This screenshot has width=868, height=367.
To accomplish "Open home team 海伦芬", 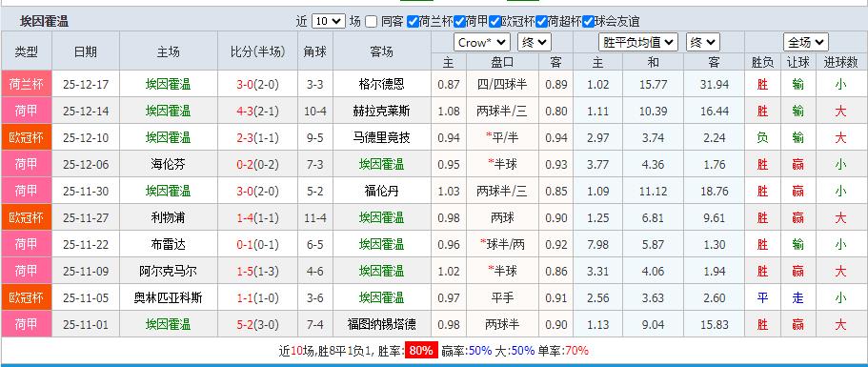I will [x=169, y=164].
